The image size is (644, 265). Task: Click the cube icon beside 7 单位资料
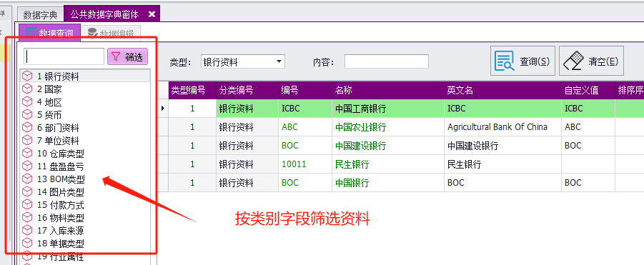(27, 140)
